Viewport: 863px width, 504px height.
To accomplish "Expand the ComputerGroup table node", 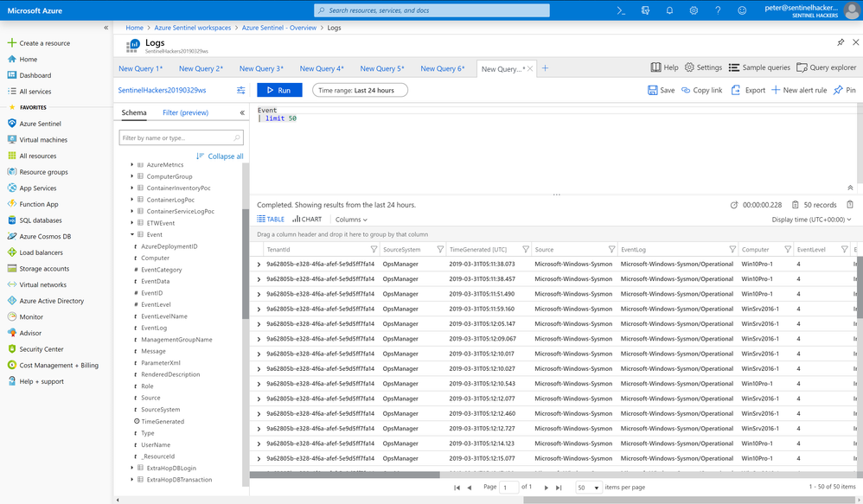I will pos(132,176).
